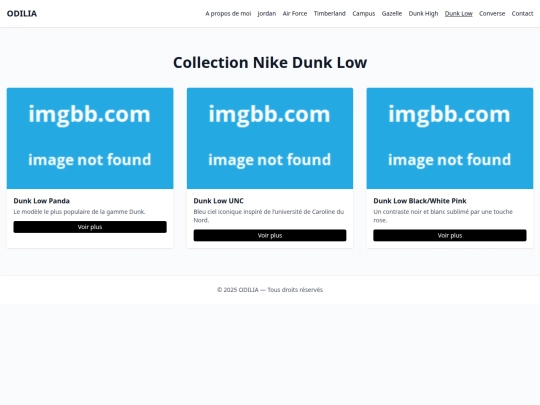Click the Collection Nike Dunk Low heading

coord(270,62)
